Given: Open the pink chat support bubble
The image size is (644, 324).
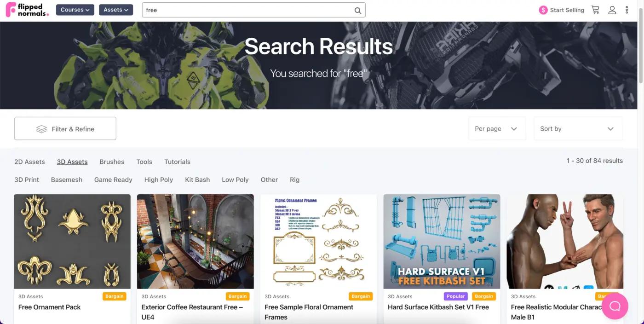Looking at the screenshot, I should [615, 306].
